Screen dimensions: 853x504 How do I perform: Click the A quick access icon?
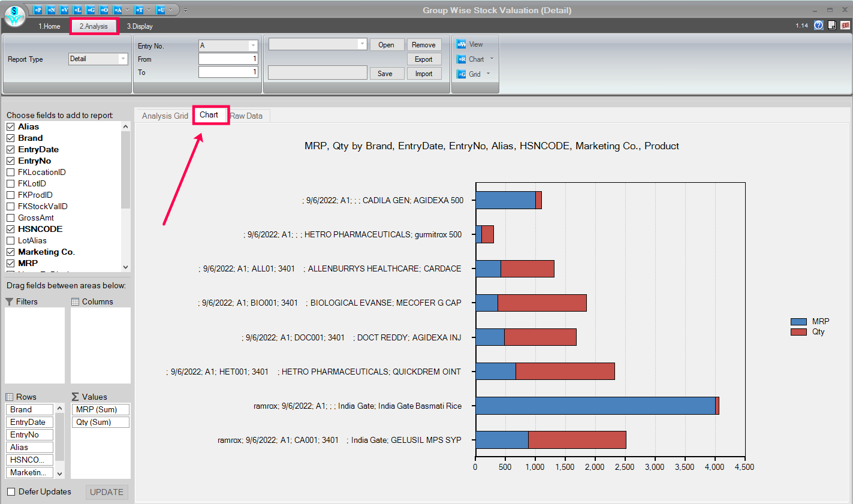click(x=117, y=10)
